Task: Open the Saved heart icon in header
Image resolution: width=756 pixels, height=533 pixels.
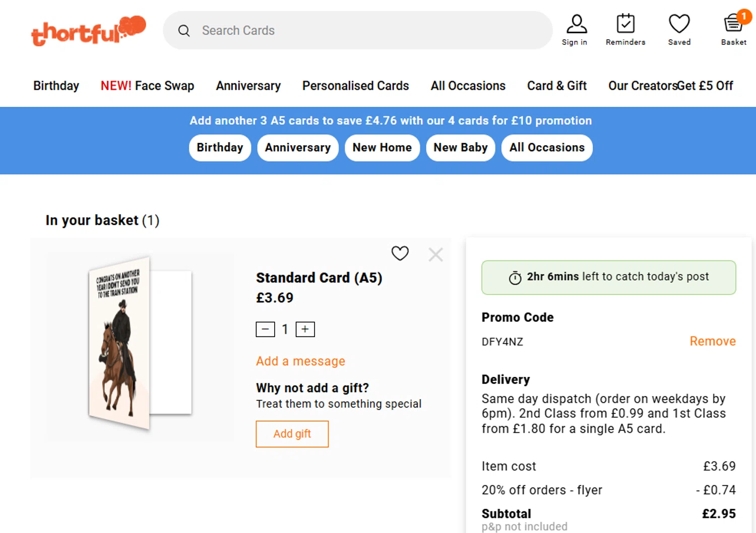Action: tap(679, 30)
